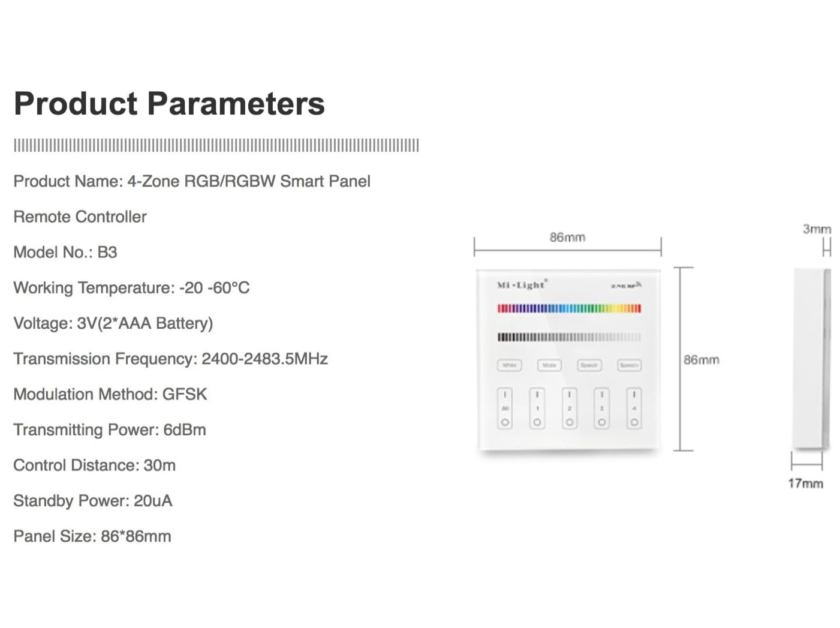Viewport: 840px width, 628px height.
Task: Tap the rainbow RGB color strip
Action: (569, 308)
